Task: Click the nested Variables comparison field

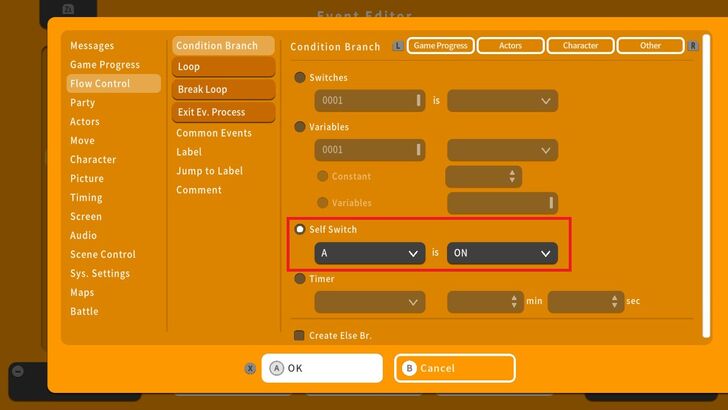Action: click(502, 203)
